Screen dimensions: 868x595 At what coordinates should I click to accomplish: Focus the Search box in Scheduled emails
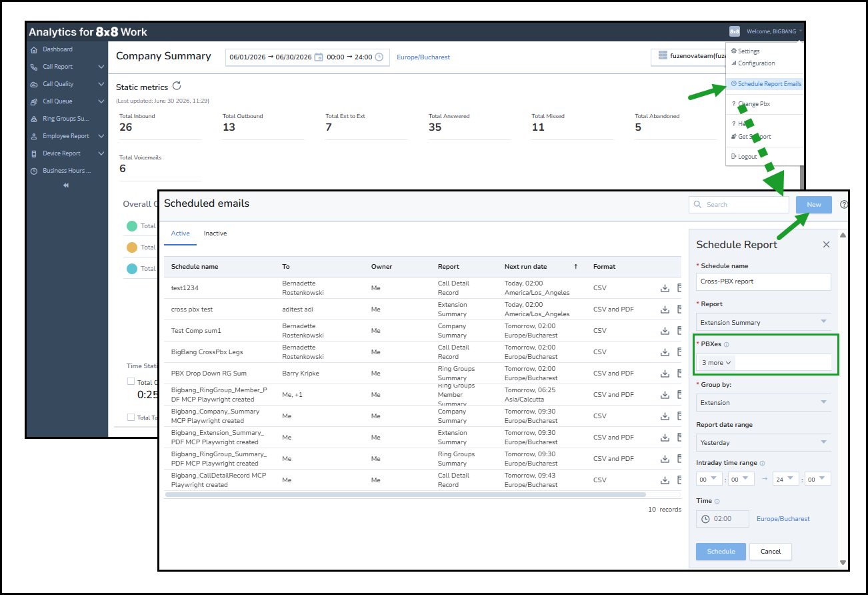click(739, 205)
